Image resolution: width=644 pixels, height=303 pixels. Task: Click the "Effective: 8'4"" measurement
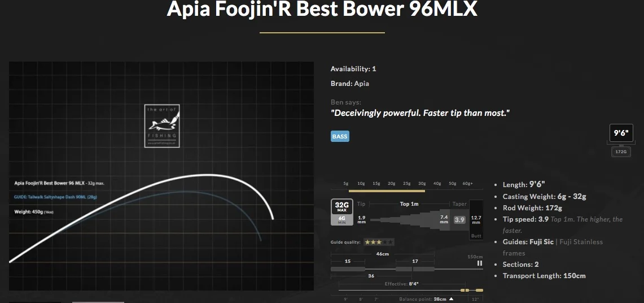401,284
